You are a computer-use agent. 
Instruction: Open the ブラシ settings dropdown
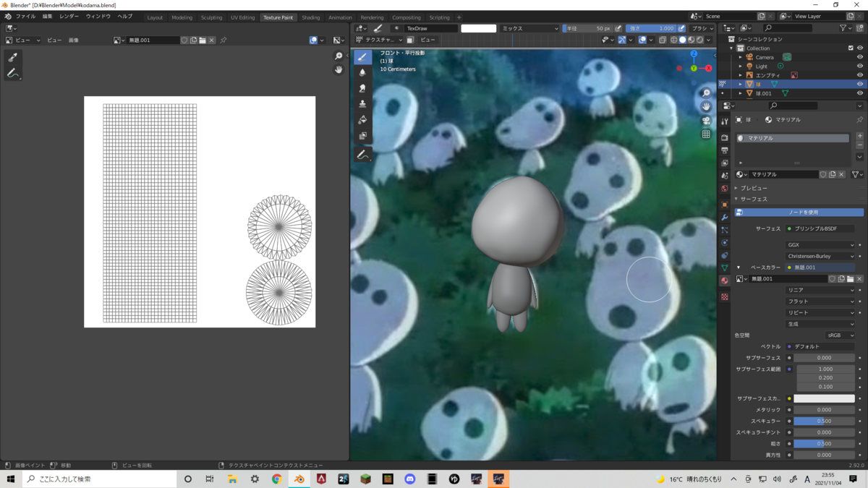pyautogui.click(x=702, y=28)
